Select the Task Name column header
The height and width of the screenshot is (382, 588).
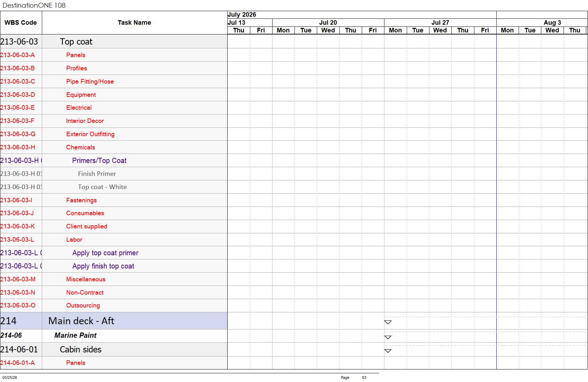[135, 23]
